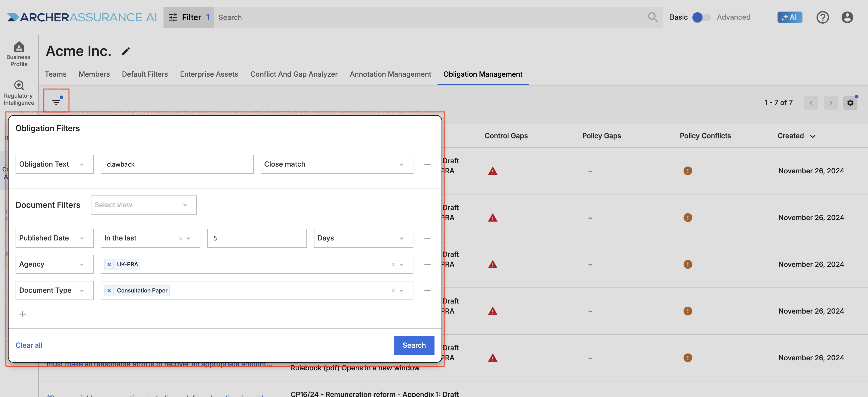Clear all selected document types
This screenshot has height=397, width=868.
click(393, 290)
